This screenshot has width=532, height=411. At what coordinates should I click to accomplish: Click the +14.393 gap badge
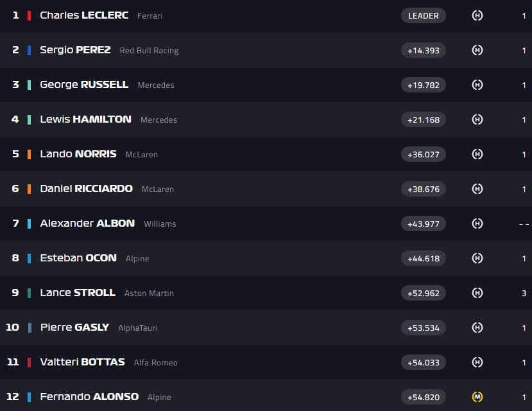click(x=423, y=50)
